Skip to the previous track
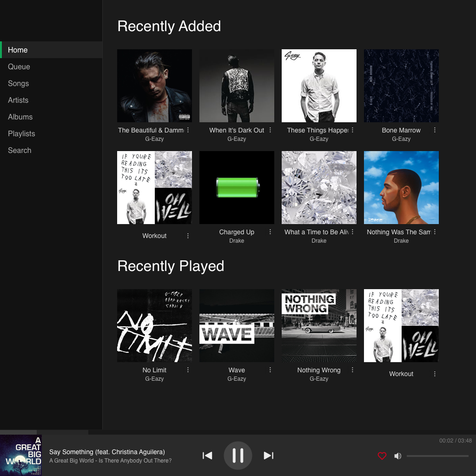 click(207, 456)
